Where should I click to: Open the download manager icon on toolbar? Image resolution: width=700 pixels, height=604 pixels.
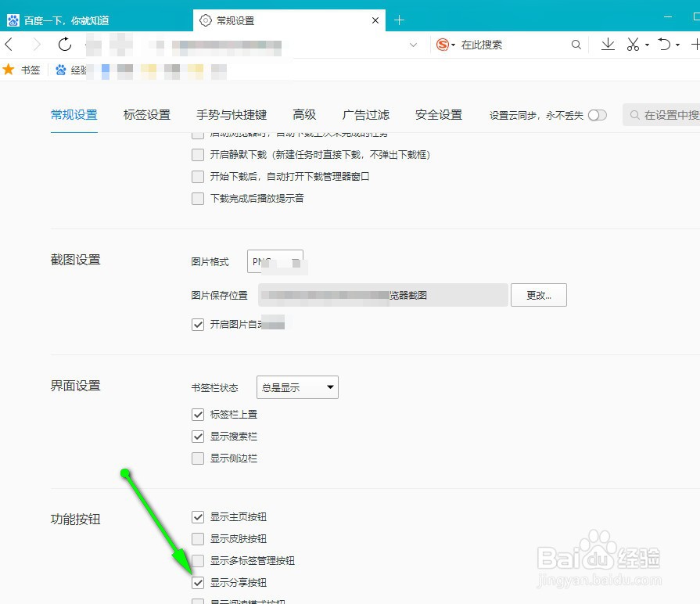coord(608,45)
